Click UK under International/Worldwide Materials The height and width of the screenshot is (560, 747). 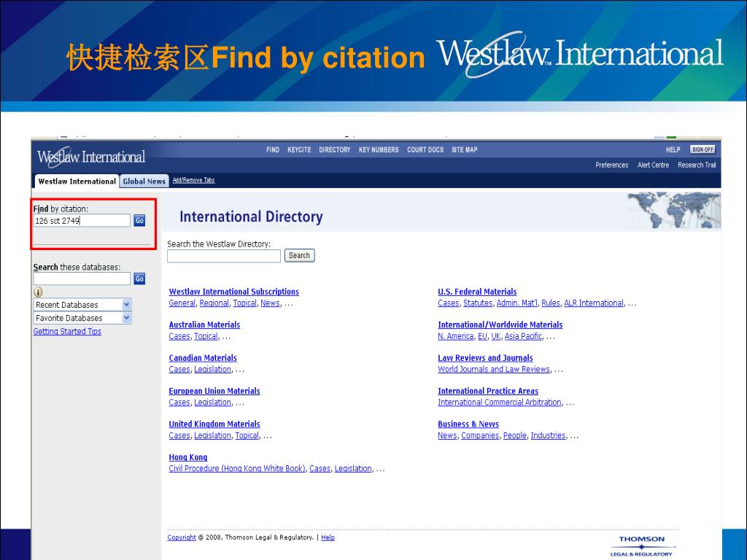(496, 336)
